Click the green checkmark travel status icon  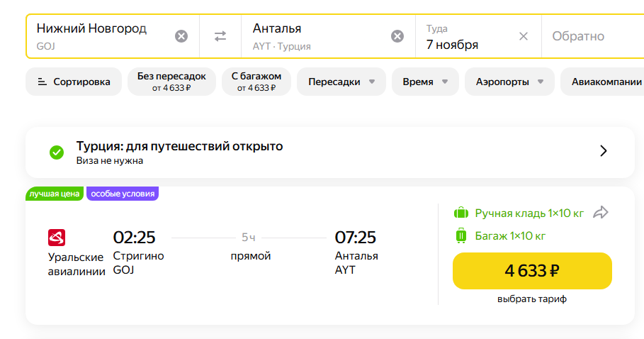point(57,152)
